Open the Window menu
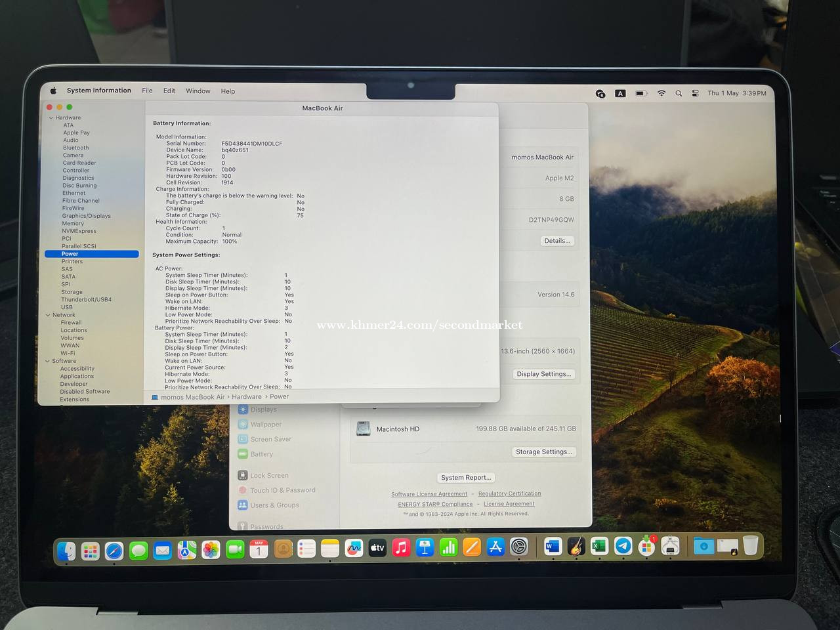Viewport: 840px width, 630px height. point(198,91)
